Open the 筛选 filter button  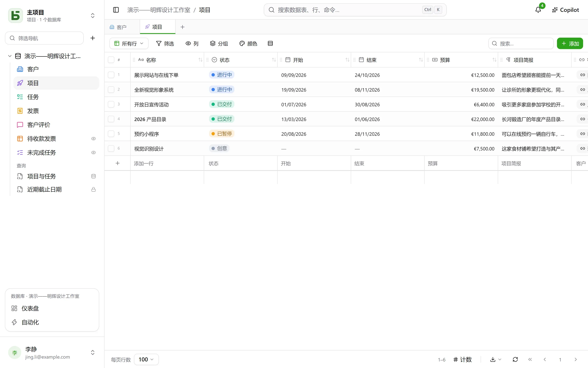click(165, 43)
